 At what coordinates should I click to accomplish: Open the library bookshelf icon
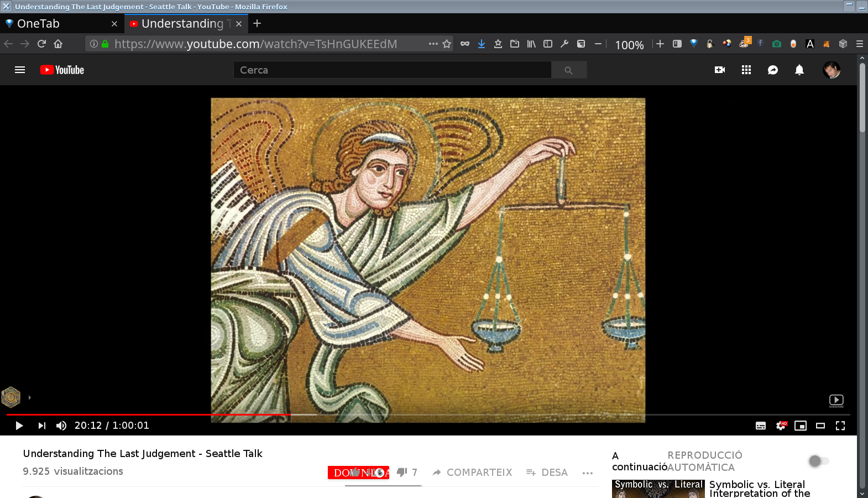(531, 44)
